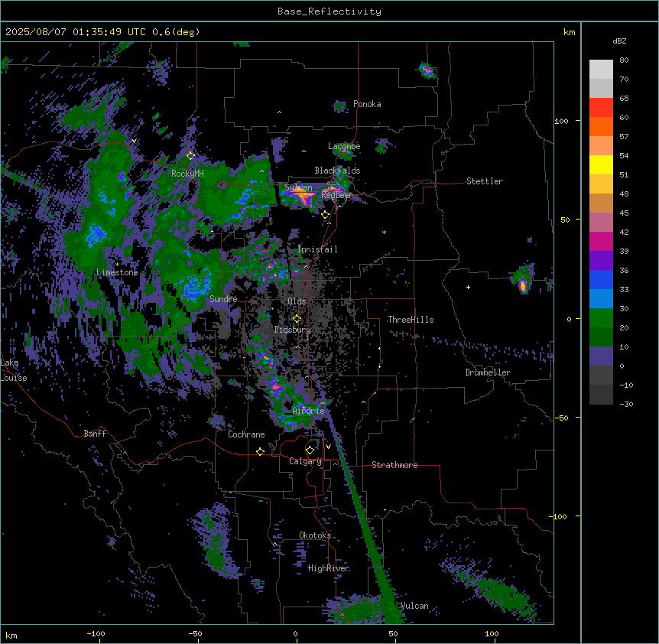The height and width of the screenshot is (644, 659).
Task: Select the Blackfalds city label
Action: [x=337, y=171]
